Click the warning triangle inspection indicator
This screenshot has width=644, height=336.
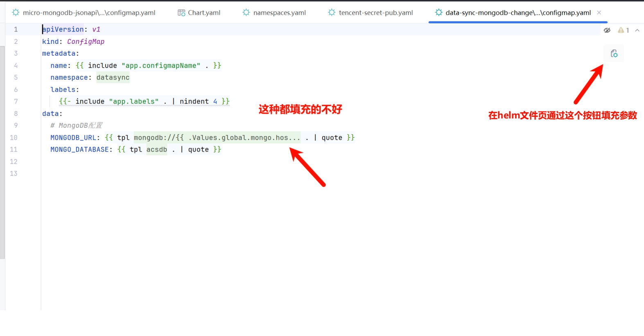[x=621, y=30]
